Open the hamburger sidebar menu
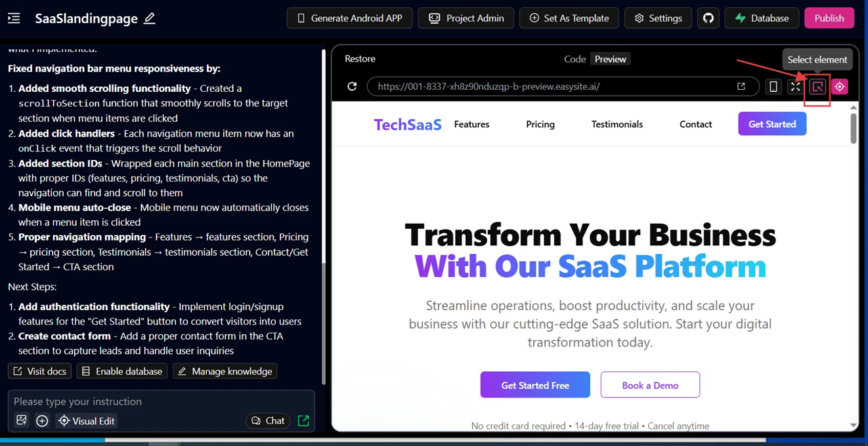The width and height of the screenshot is (868, 446). [x=14, y=18]
